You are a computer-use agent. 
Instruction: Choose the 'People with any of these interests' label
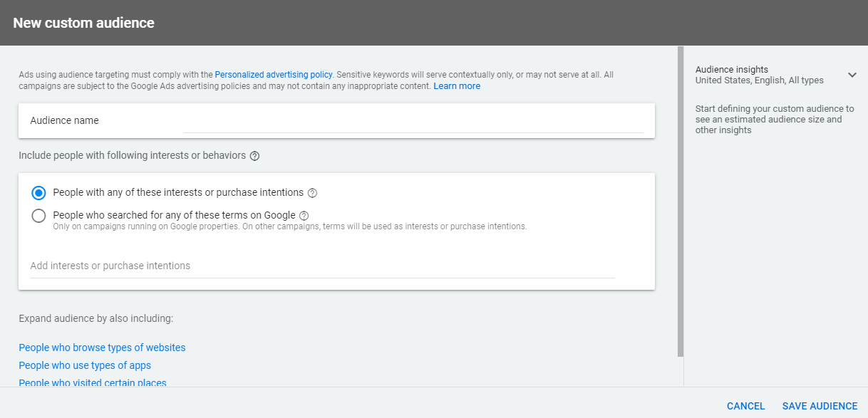click(x=178, y=192)
